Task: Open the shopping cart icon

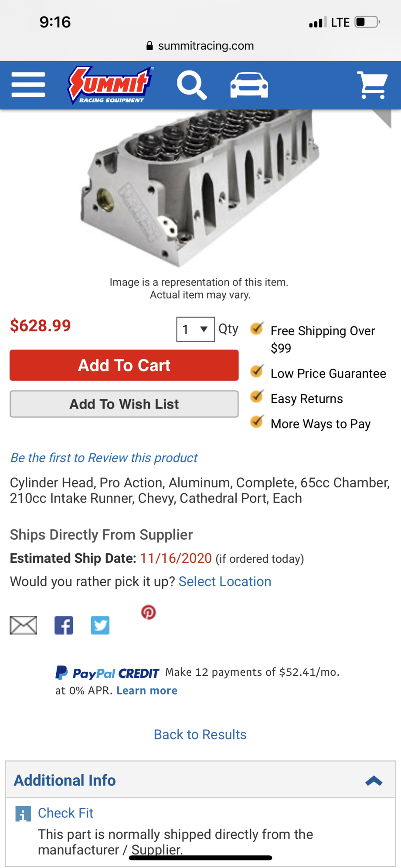Action: pyautogui.click(x=372, y=85)
